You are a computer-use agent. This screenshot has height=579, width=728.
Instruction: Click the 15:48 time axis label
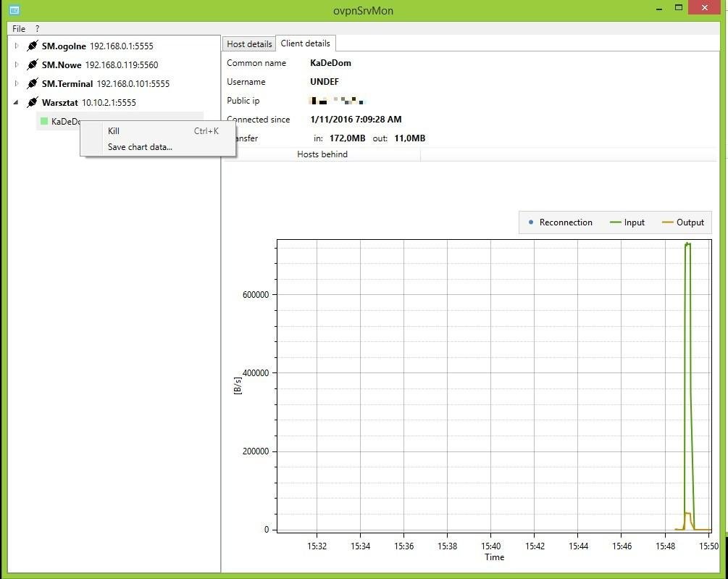[x=665, y=546]
